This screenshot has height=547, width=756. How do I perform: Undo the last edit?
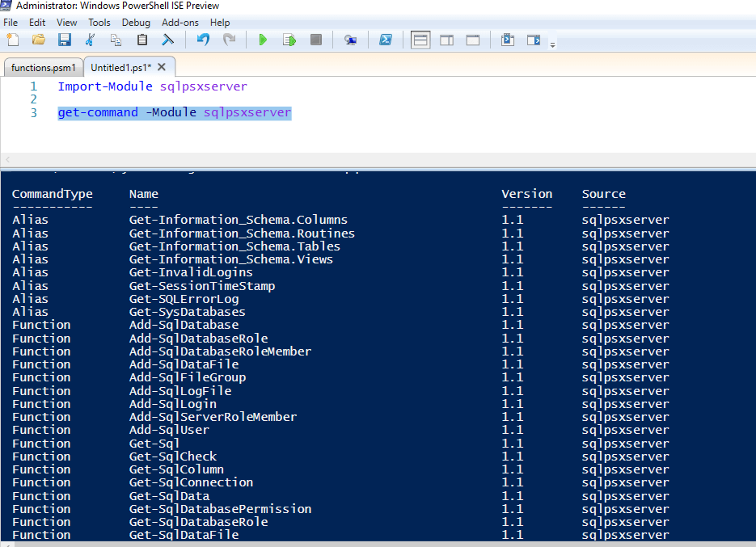204,40
